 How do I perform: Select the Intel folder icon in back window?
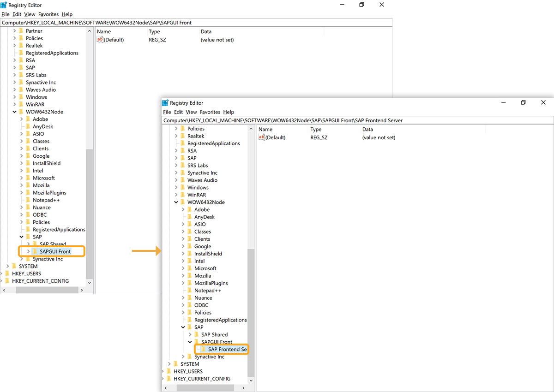28,171
